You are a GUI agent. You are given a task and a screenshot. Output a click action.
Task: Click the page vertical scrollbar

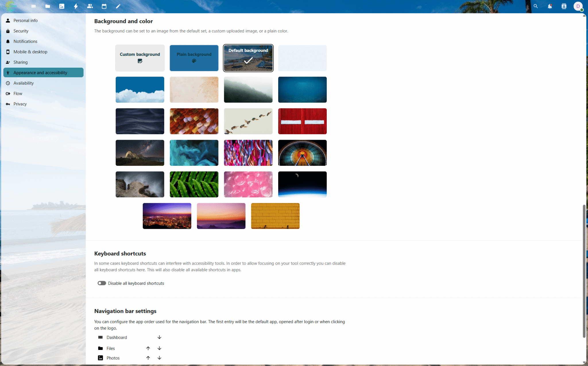pyautogui.click(x=584, y=271)
